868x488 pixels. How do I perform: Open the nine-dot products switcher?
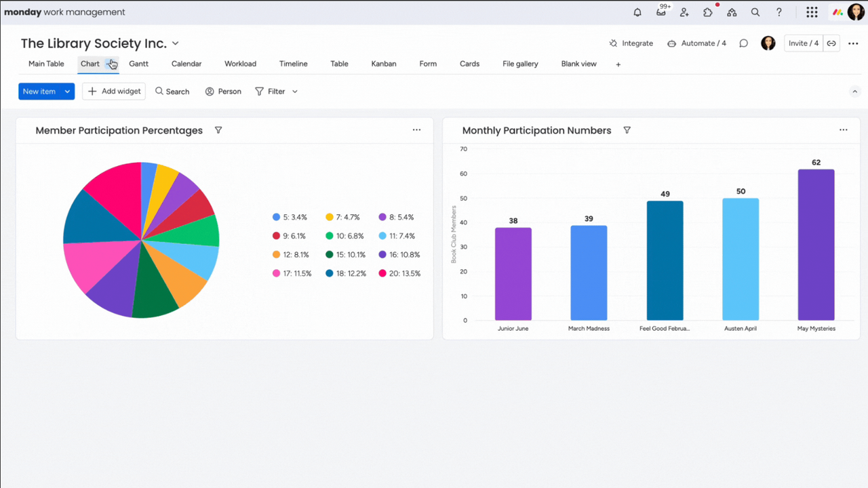(x=812, y=12)
